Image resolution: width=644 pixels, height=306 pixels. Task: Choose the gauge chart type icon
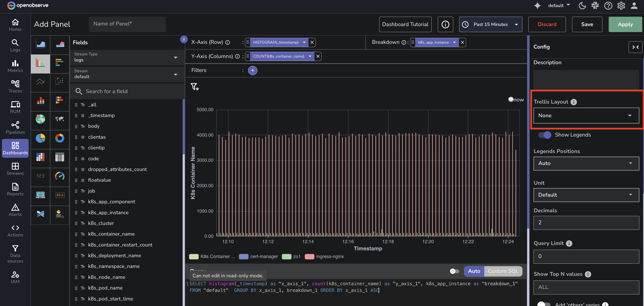coord(60,176)
